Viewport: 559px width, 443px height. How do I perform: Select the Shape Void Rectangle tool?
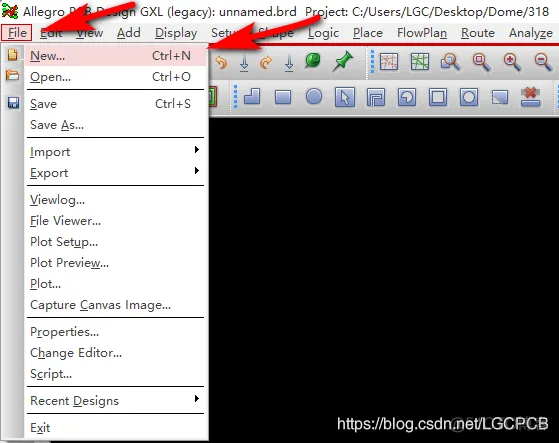[438, 97]
